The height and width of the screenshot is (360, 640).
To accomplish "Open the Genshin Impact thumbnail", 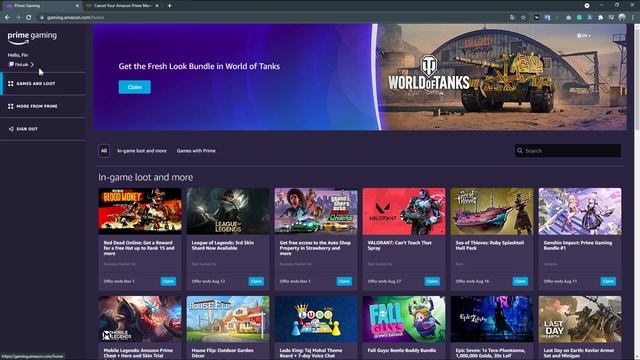I will pos(580,211).
